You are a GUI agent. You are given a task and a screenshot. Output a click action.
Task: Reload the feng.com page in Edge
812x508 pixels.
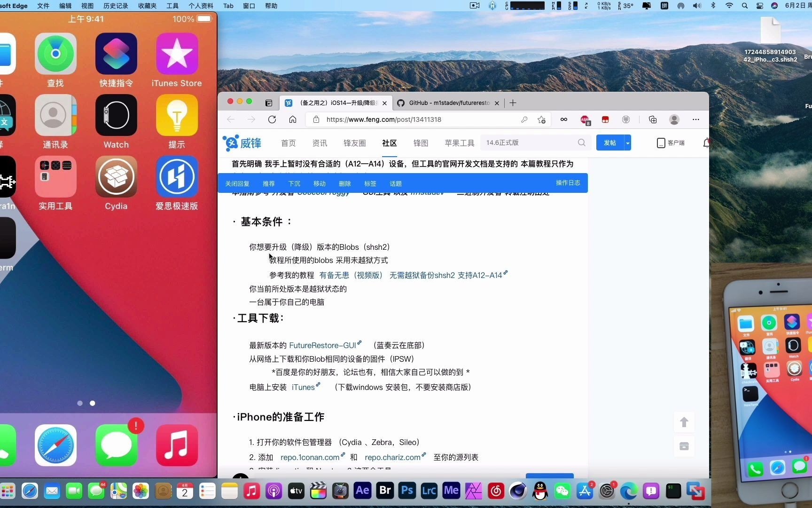272,119
